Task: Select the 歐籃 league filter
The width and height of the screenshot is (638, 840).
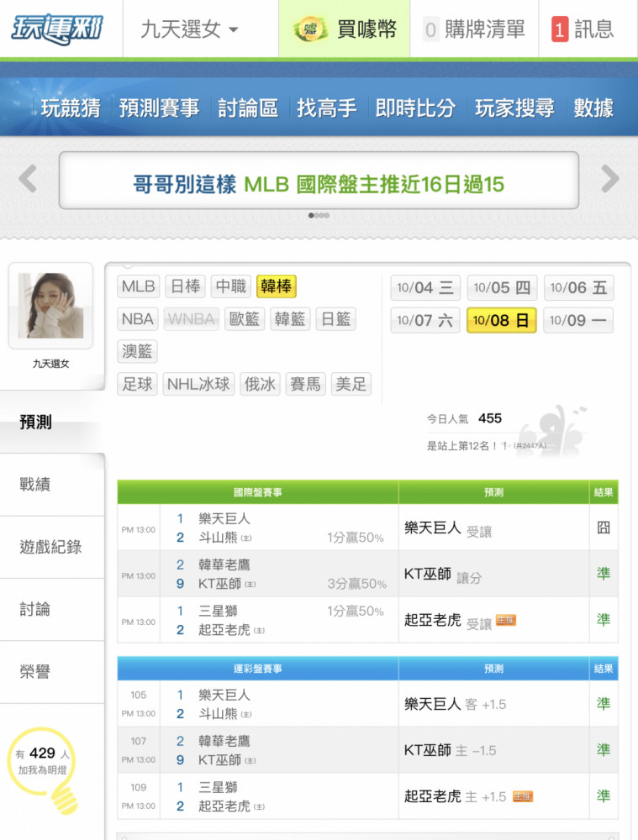Action: tap(245, 319)
